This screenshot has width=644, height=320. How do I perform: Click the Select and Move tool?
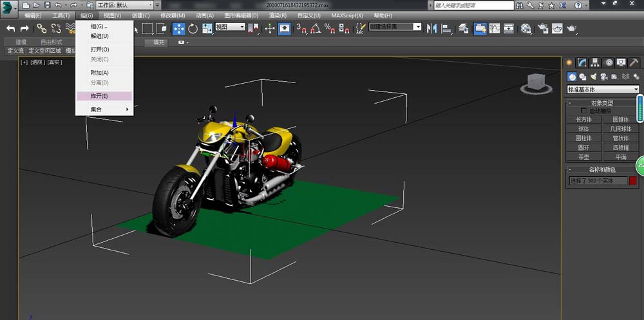pos(178,28)
